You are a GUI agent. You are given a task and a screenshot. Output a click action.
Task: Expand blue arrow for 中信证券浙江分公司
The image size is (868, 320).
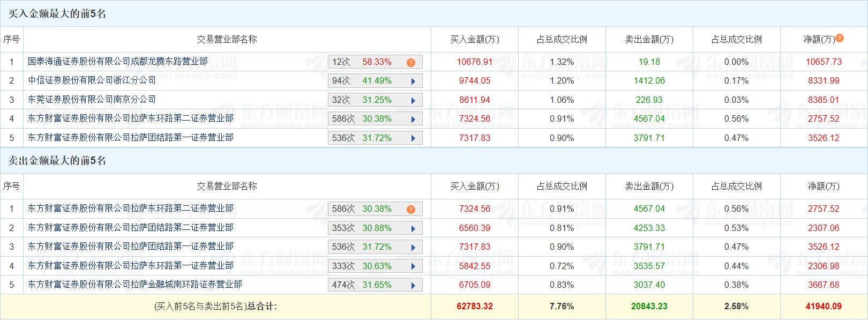413,81
